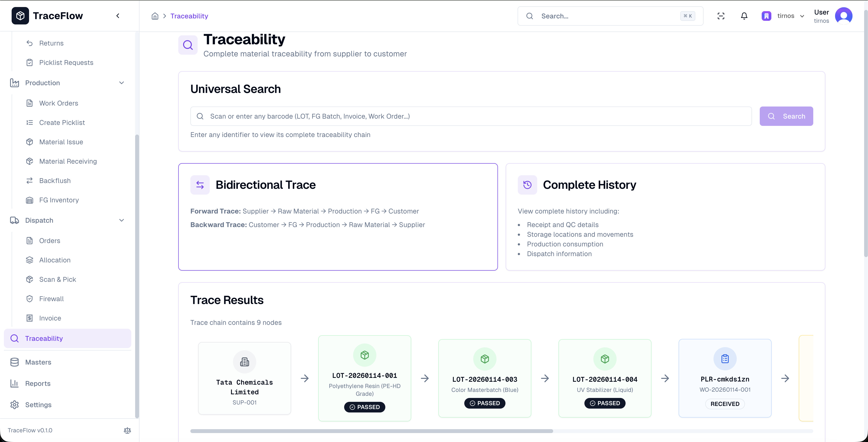Open the tirnos organization dropdown
This screenshot has width=868, height=442.
coord(783,16)
